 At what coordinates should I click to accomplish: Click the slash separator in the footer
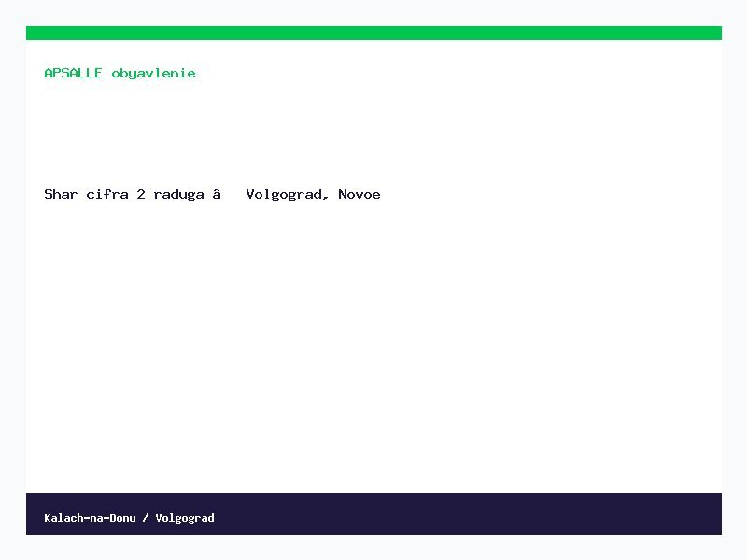(146, 518)
